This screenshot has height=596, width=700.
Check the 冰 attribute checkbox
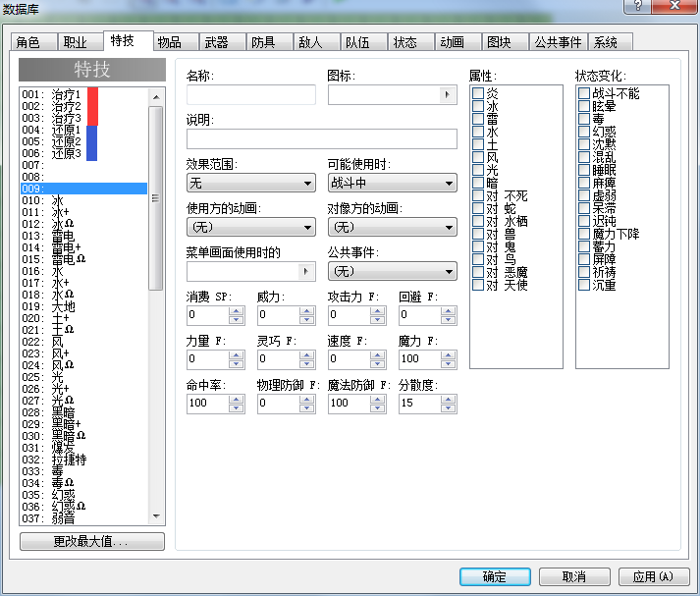[x=478, y=106]
